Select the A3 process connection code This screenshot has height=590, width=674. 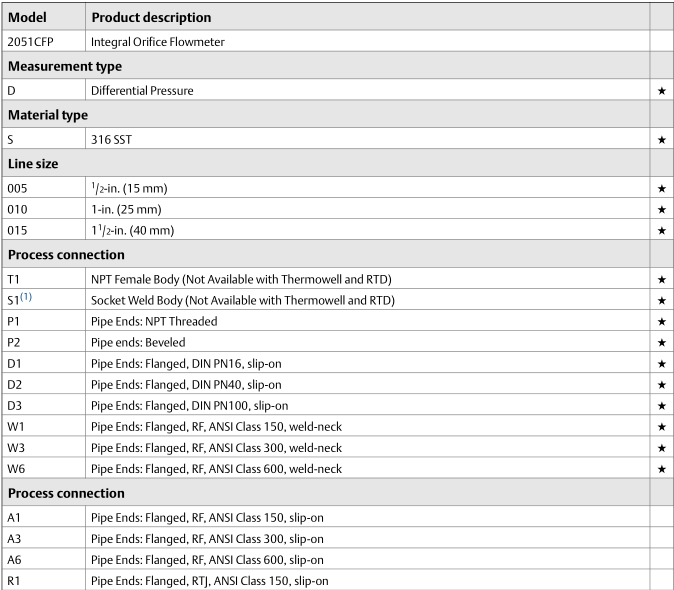[x=15, y=538]
